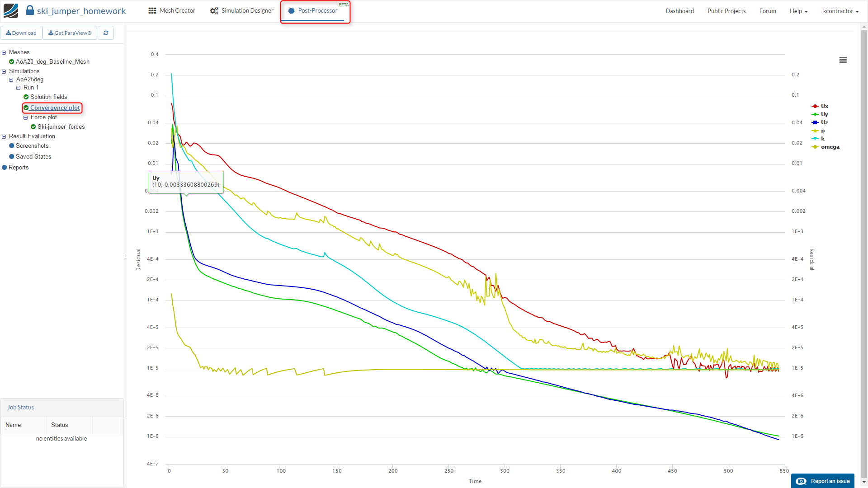
Task: Click the Download button
Action: coord(21,33)
